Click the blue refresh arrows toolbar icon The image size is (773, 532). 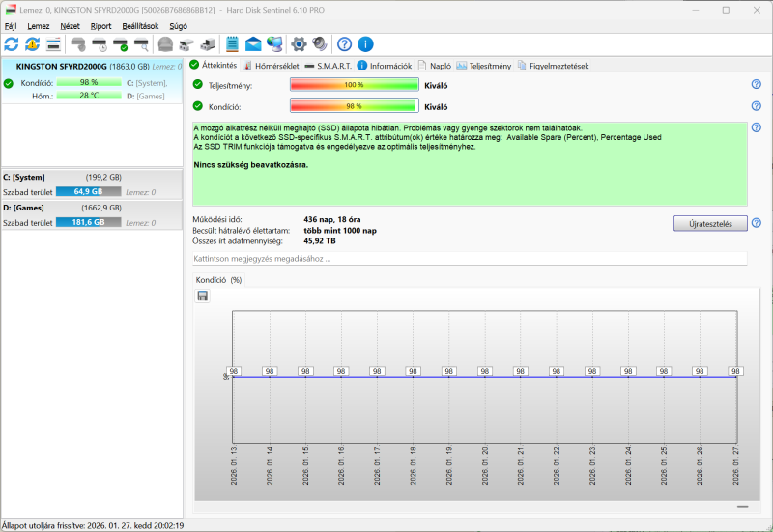12,44
